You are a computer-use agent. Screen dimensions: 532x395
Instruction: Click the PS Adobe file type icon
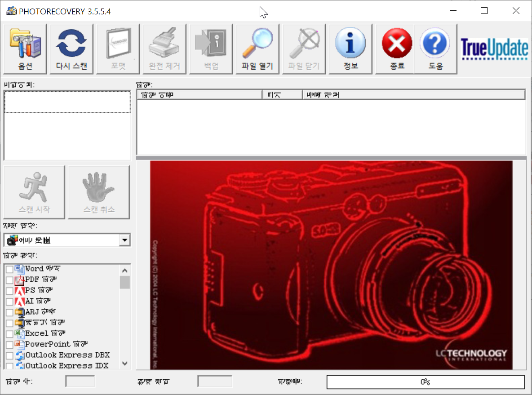pyautogui.click(x=20, y=290)
